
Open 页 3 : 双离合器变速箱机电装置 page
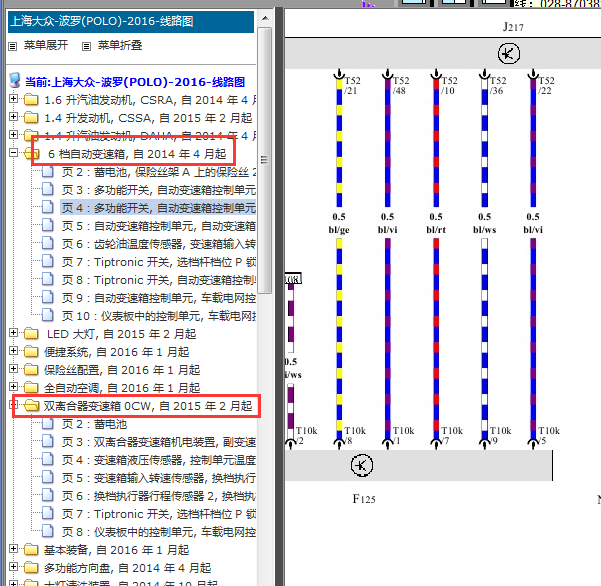(159, 442)
